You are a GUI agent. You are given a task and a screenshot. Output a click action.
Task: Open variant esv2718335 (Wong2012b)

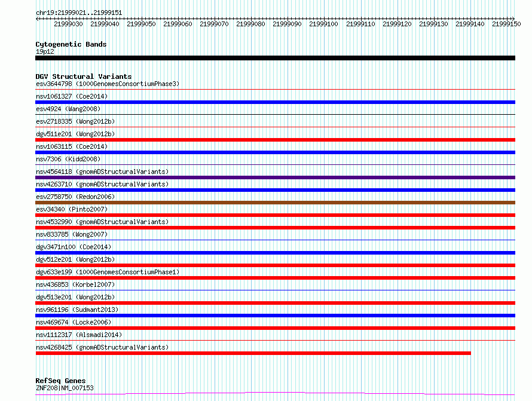tap(75, 121)
